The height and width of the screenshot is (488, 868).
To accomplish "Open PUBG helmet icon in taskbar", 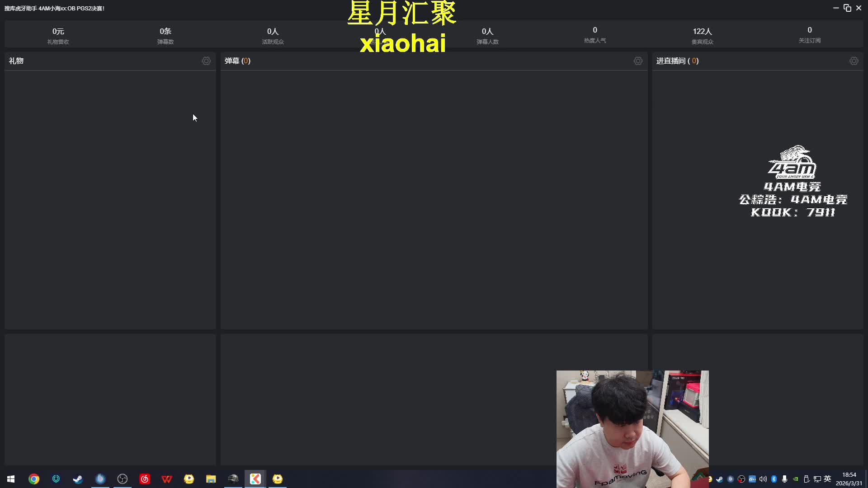I will click(x=233, y=479).
